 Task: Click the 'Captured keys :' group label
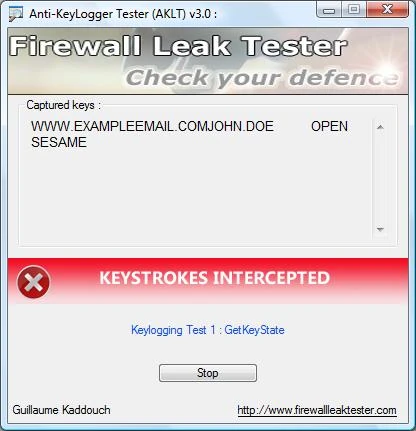click(x=63, y=105)
